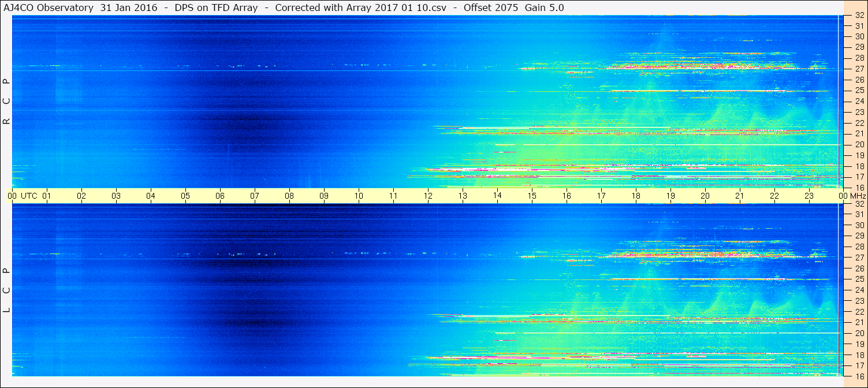Select hour 11 on the UTC time axis
868x388 pixels.
[393, 196]
